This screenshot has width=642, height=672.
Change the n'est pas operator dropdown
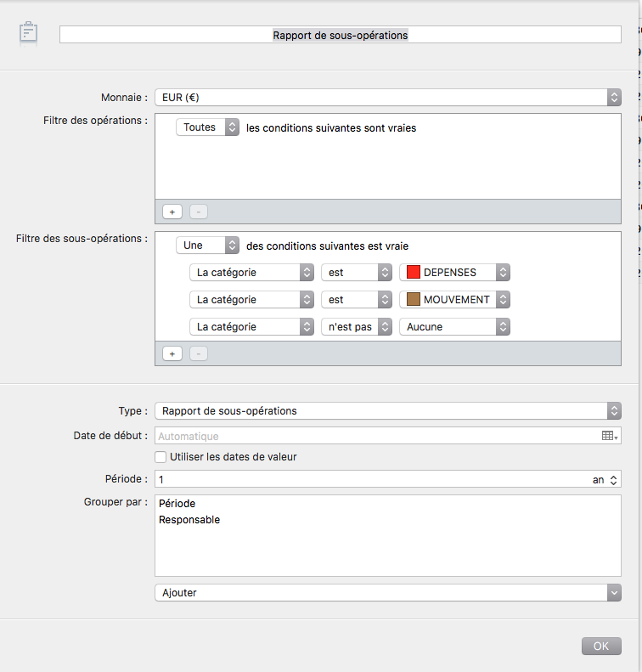[x=357, y=326]
